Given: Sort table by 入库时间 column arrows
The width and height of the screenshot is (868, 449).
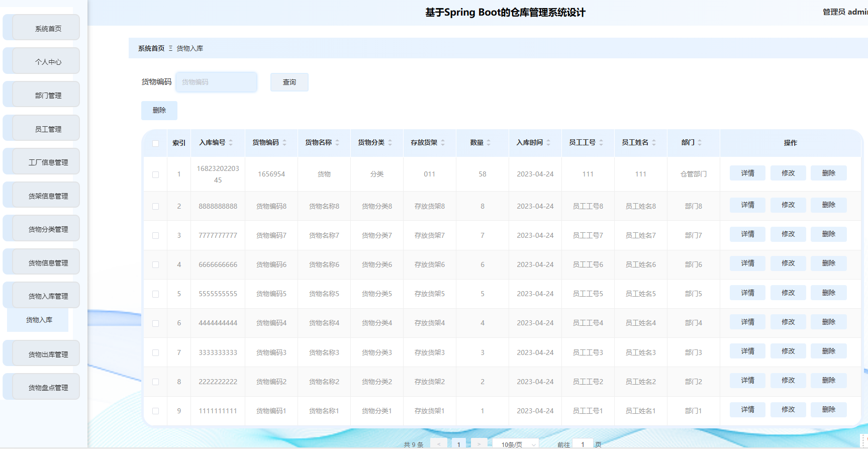Looking at the screenshot, I should 548,143.
